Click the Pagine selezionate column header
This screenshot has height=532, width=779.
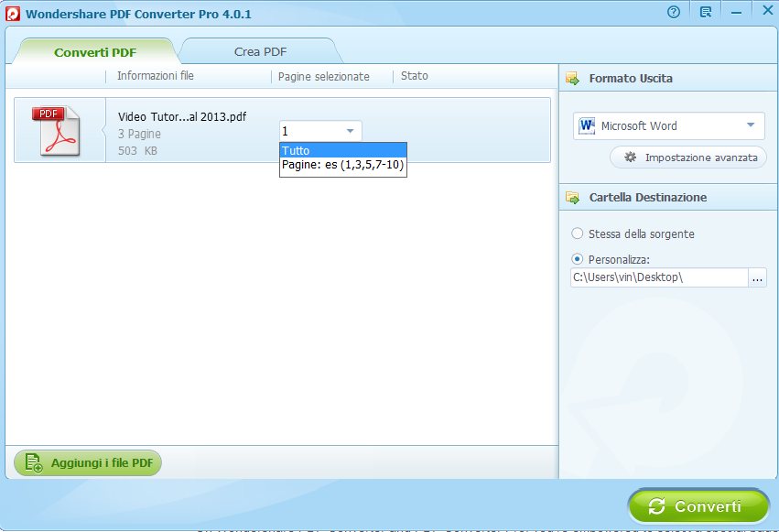pos(323,77)
